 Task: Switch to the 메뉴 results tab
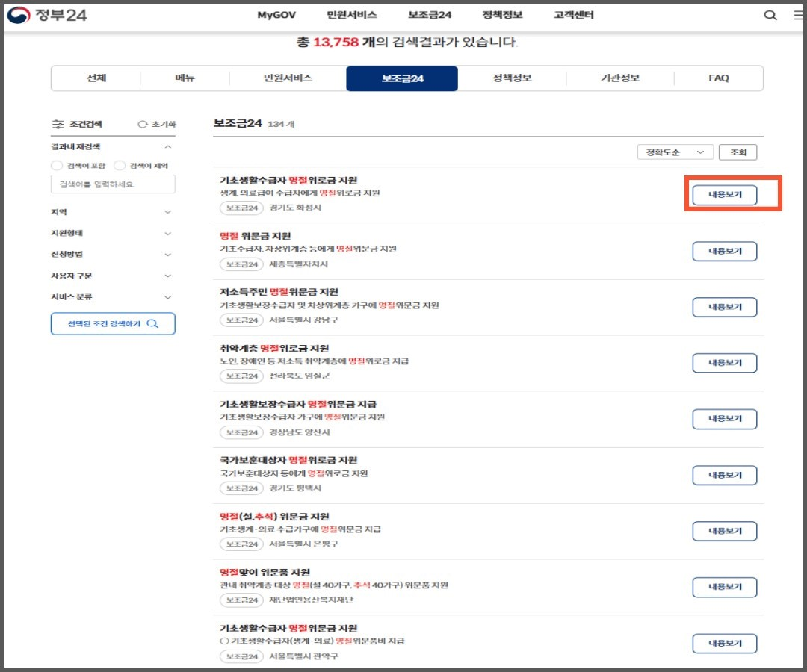tap(185, 78)
